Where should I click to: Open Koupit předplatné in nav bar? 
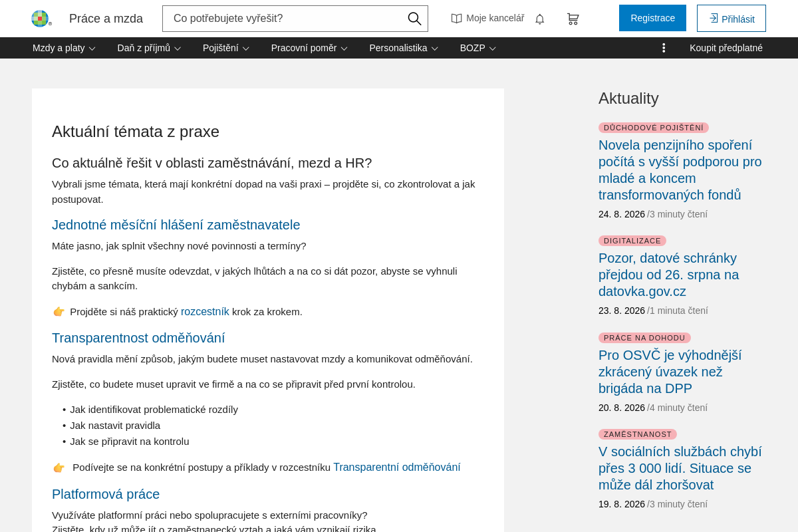tap(726, 48)
